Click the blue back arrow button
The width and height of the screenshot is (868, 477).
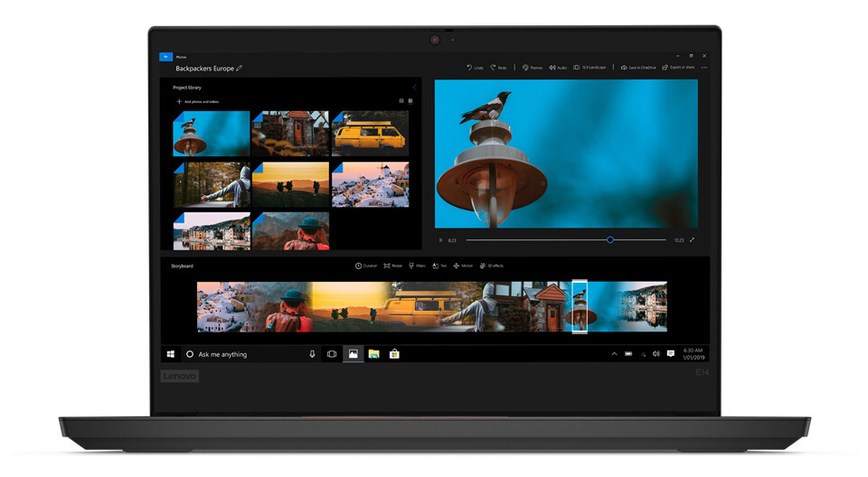[x=165, y=56]
